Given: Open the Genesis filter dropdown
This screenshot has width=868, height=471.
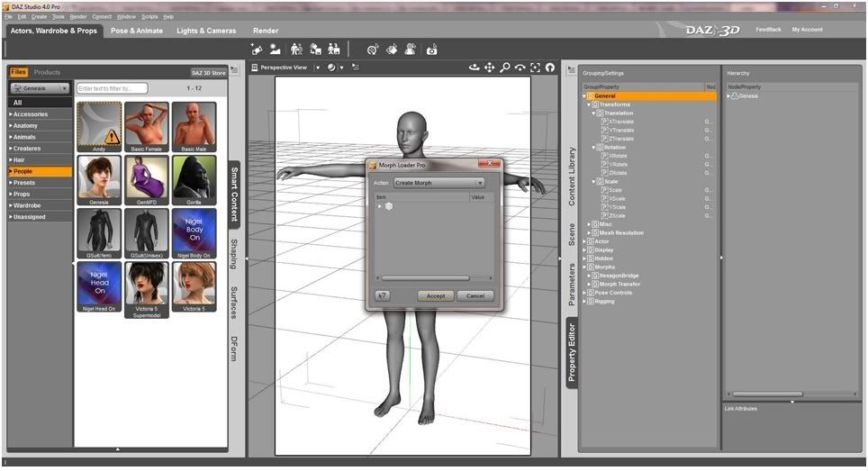Looking at the screenshot, I should 40,88.
